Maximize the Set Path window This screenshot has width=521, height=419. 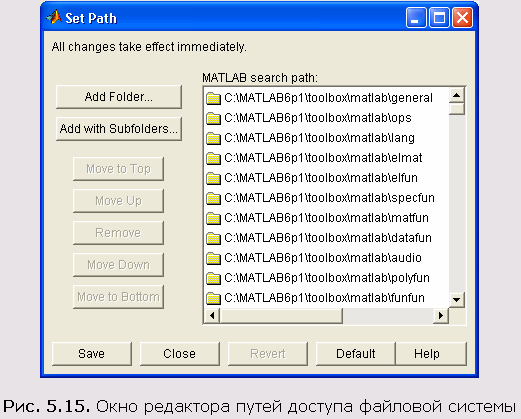click(439, 18)
